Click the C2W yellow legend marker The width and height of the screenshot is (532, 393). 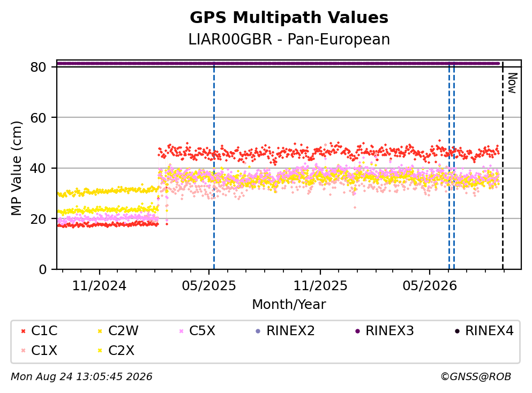click(100, 331)
